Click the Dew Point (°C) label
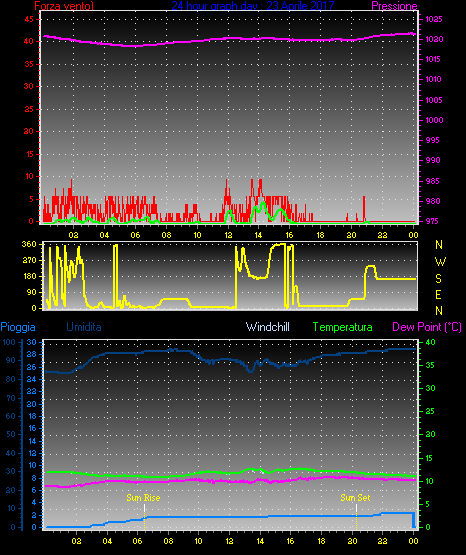Screen dimensions: 466x555 pos(427,327)
